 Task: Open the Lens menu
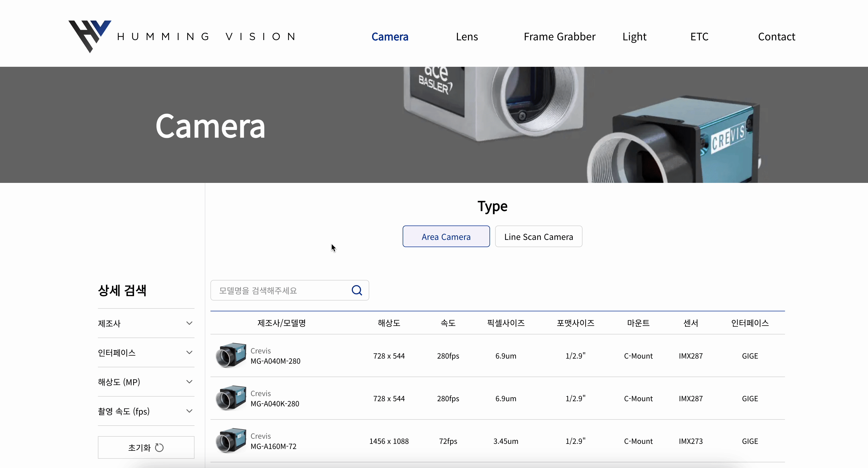(x=467, y=36)
